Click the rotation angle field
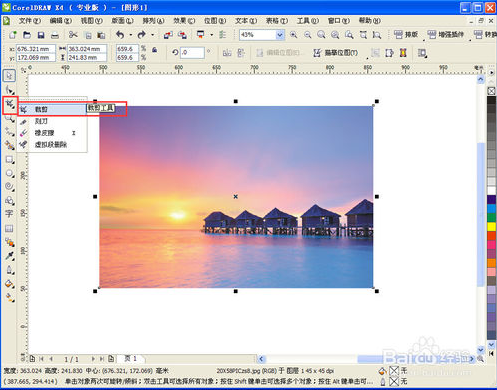The image size is (497, 390). pyautogui.click(x=192, y=52)
